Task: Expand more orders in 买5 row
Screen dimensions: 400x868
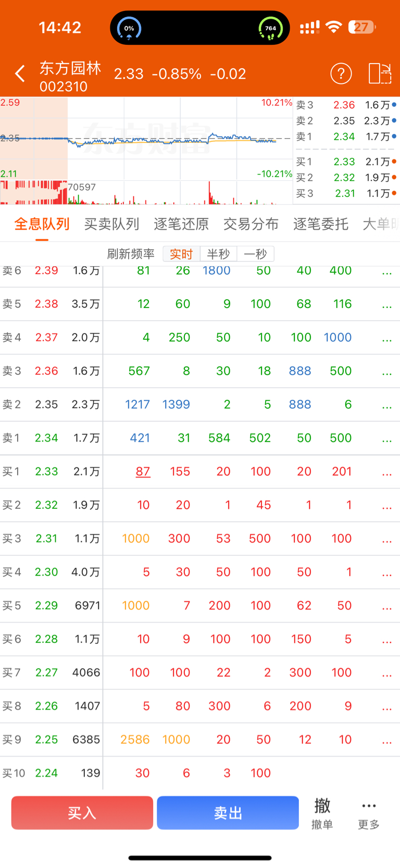Action: pos(386,607)
